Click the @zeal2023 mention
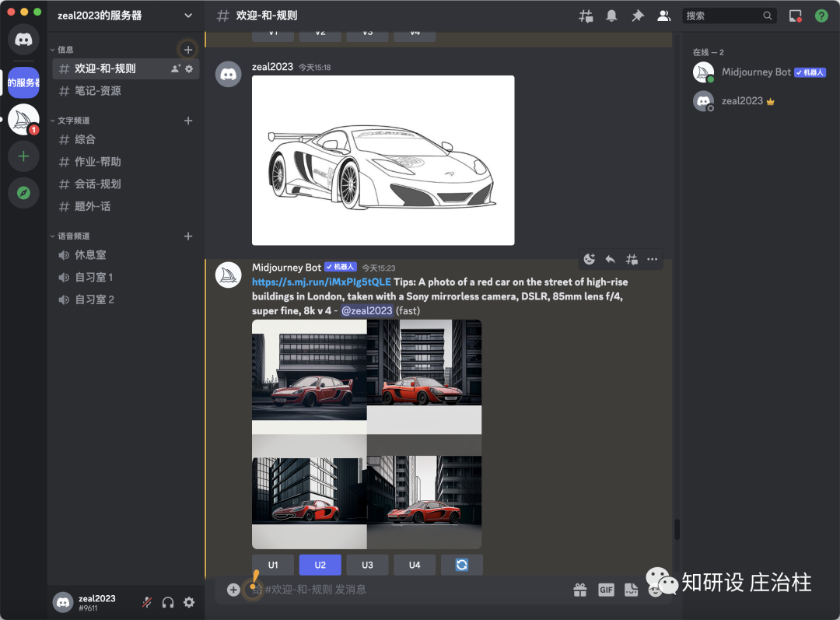The height and width of the screenshot is (620, 840). click(x=367, y=311)
